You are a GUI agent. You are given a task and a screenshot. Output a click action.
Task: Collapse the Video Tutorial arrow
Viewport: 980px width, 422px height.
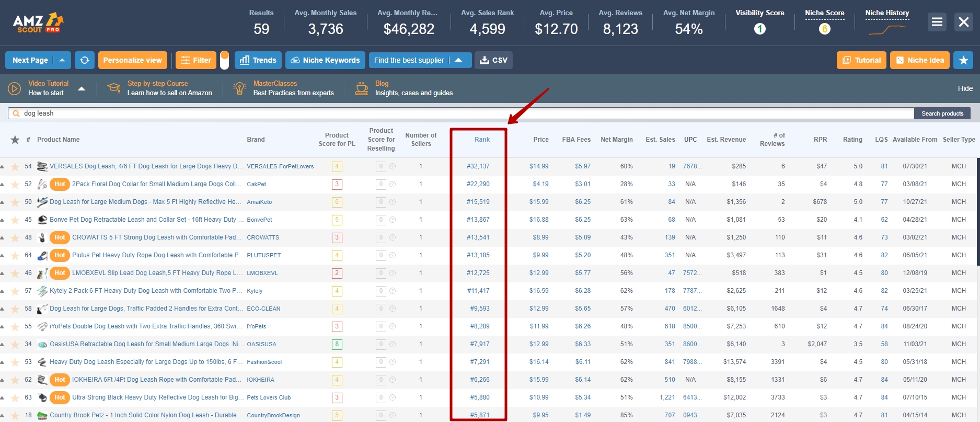(x=82, y=88)
